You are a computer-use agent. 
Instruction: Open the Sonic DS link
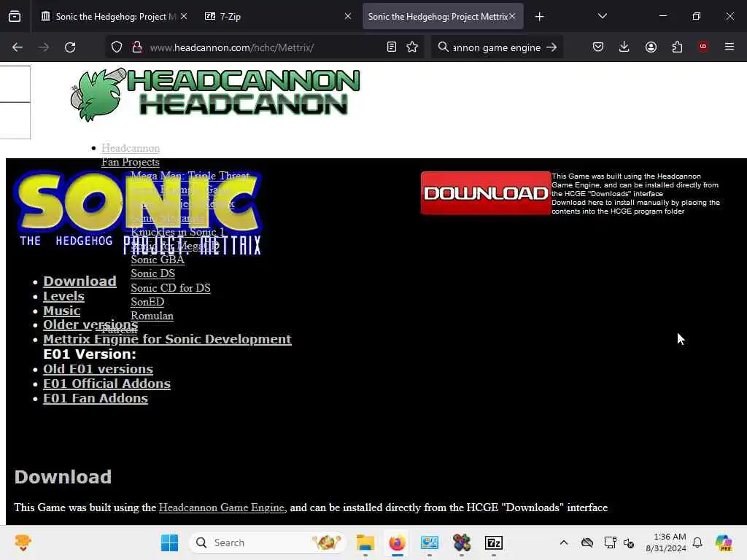click(x=153, y=273)
